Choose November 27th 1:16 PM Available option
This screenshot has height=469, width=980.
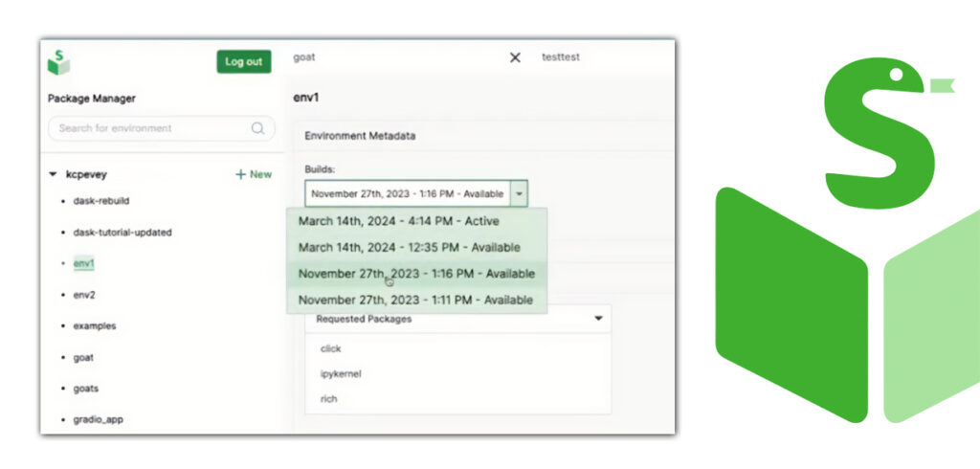click(x=417, y=274)
